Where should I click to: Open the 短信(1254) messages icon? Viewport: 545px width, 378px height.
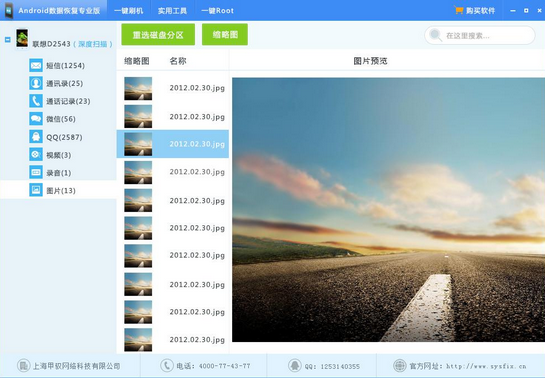pyautogui.click(x=36, y=65)
